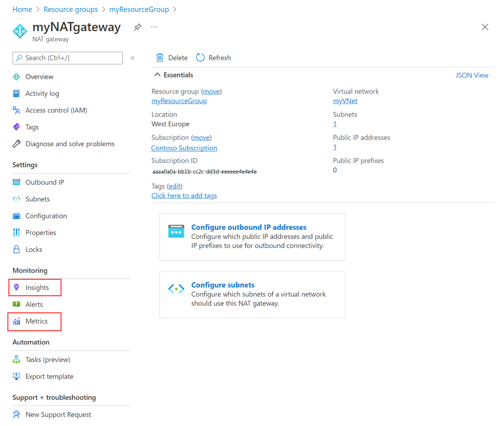Open the ellipsis menu next to the pin icon

pyautogui.click(x=154, y=27)
